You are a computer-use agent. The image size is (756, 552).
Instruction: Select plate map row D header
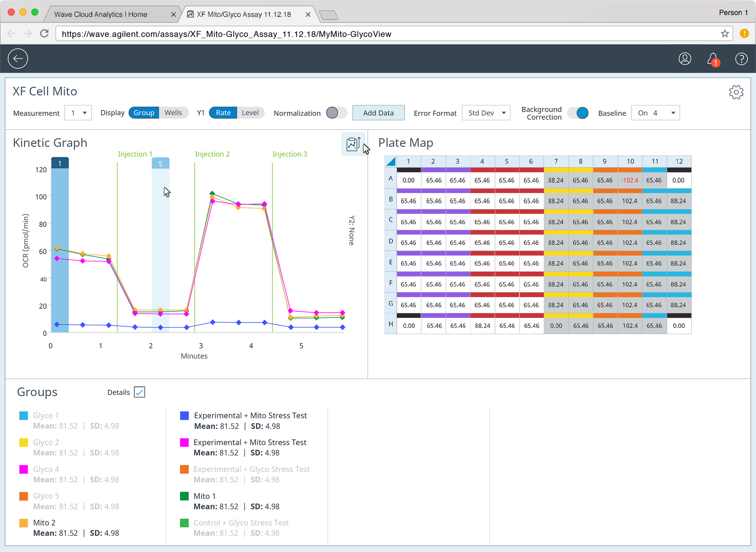tap(391, 241)
